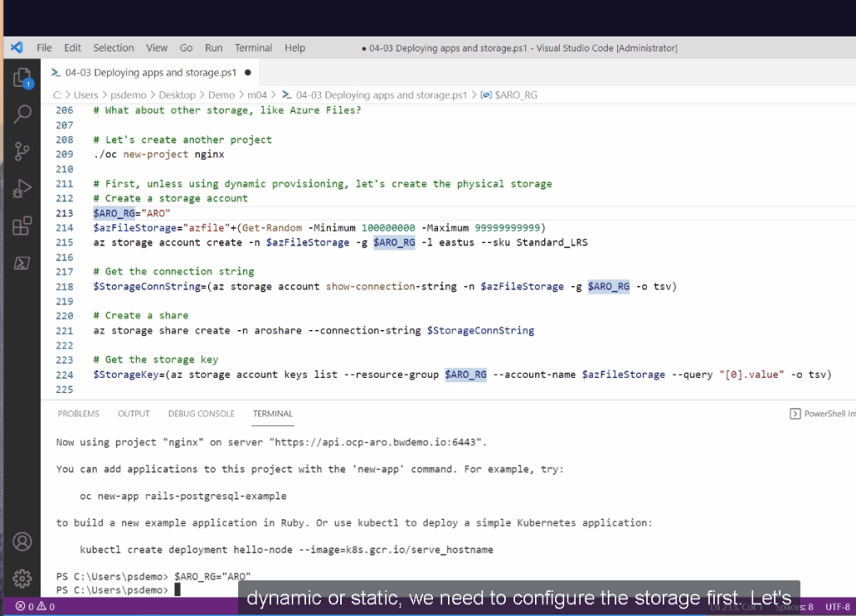
Task: Switch to the OUTPUT panel tab
Action: 134,414
